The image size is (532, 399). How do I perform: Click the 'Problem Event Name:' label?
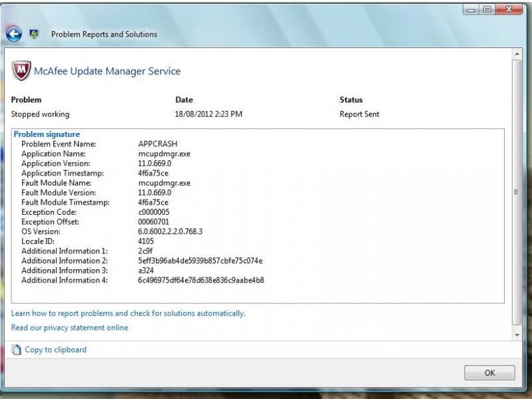[x=59, y=144]
